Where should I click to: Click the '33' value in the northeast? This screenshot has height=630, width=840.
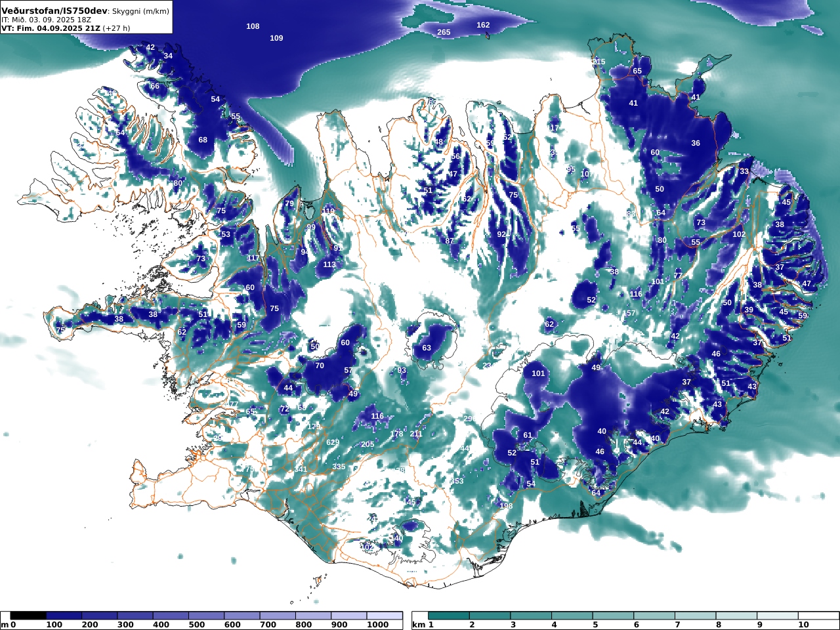744,171
